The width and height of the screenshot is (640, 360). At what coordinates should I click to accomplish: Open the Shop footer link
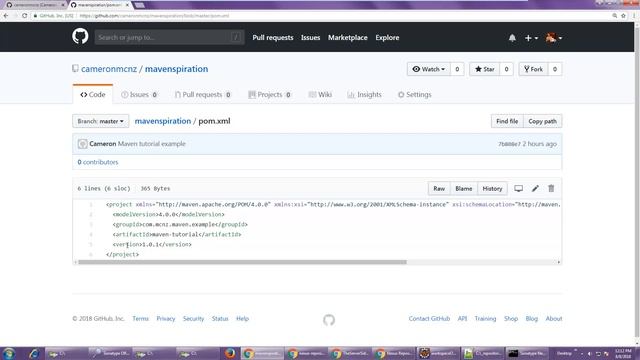click(x=511, y=318)
